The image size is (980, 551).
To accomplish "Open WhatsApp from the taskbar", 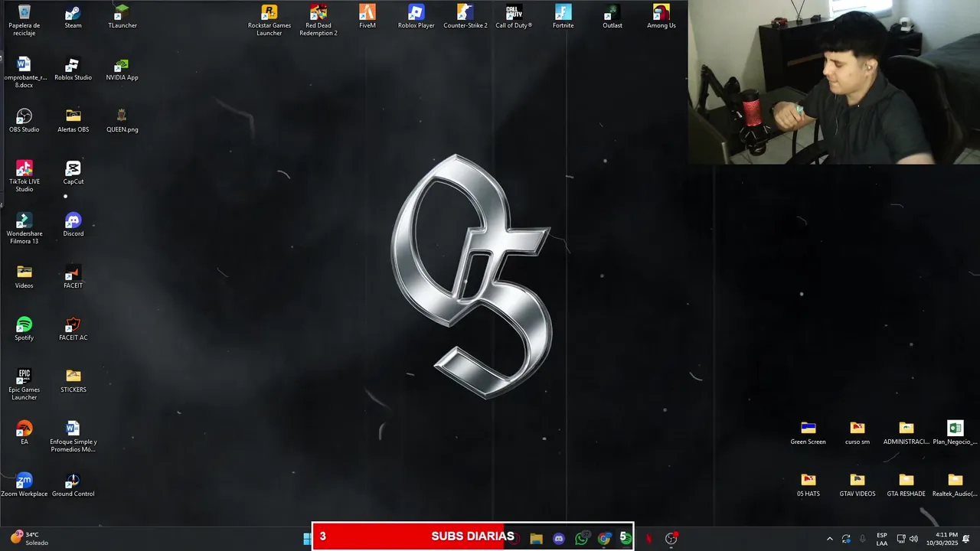I will pyautogui.click(x=582, y=539).
